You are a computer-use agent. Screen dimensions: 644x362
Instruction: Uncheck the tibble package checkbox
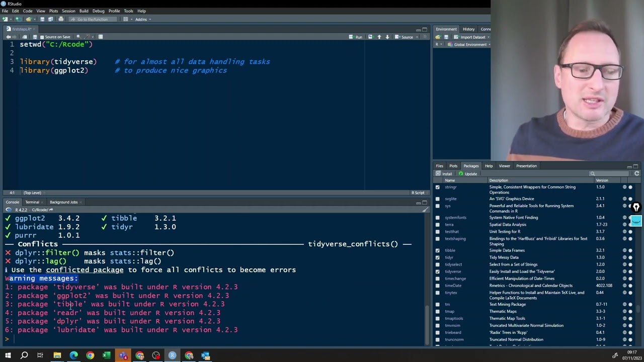click(x=437, y=250)
